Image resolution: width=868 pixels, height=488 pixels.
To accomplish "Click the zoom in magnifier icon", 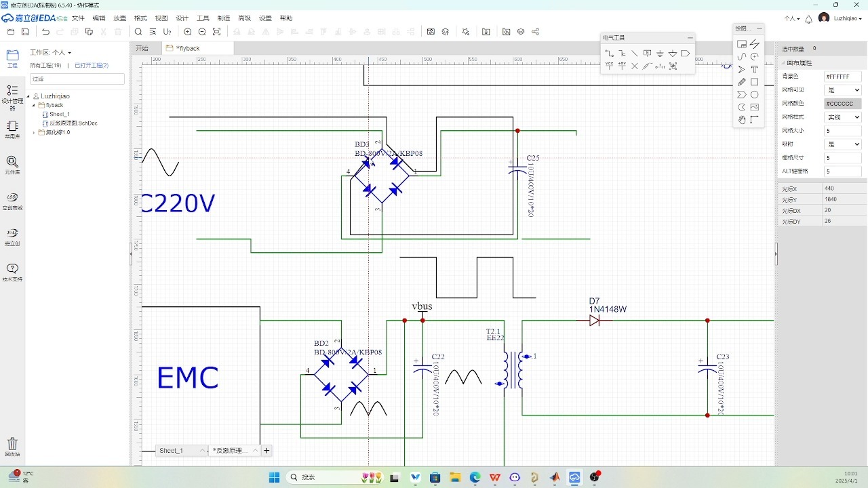I will (x=188, y=32).
